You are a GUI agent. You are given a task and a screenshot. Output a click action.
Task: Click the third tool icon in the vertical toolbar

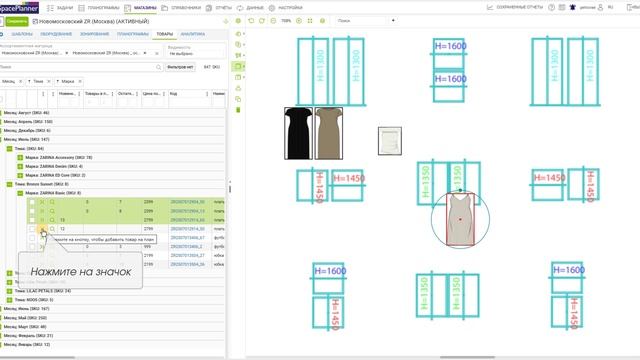click(238, 55)
